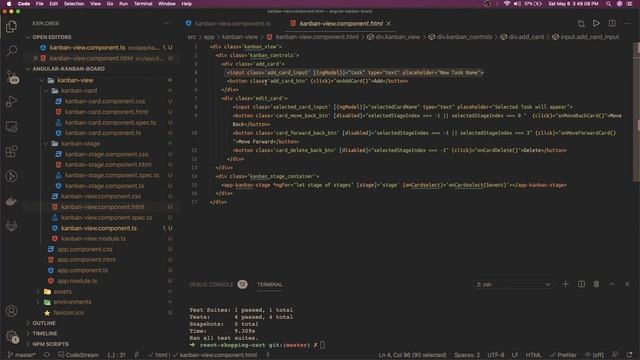Open the Remote Explorer view
The image size is (640, 360).
[x=11, y=127]
